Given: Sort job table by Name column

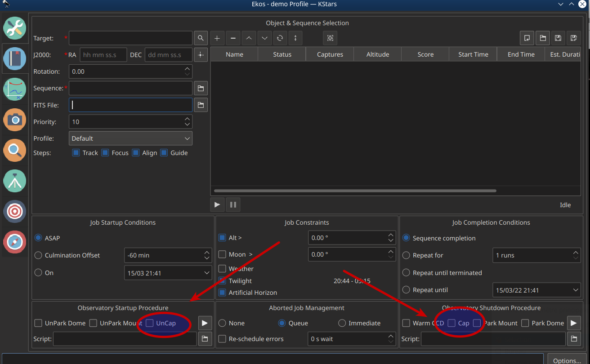Looking at the screenshot, I should coord(234,54).
